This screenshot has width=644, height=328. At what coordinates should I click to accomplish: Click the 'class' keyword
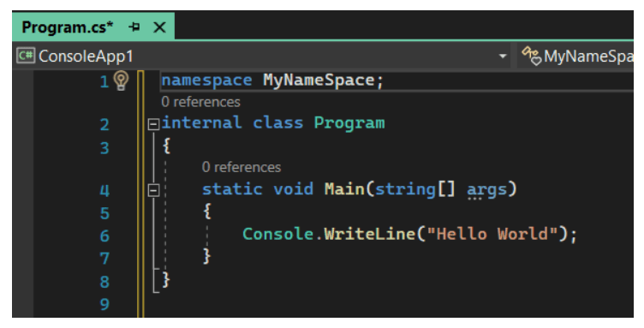click(x=278, y=122)
